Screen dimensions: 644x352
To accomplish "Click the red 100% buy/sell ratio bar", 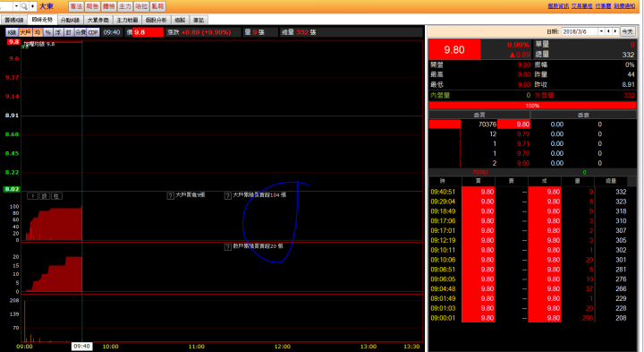I will 533,106.
